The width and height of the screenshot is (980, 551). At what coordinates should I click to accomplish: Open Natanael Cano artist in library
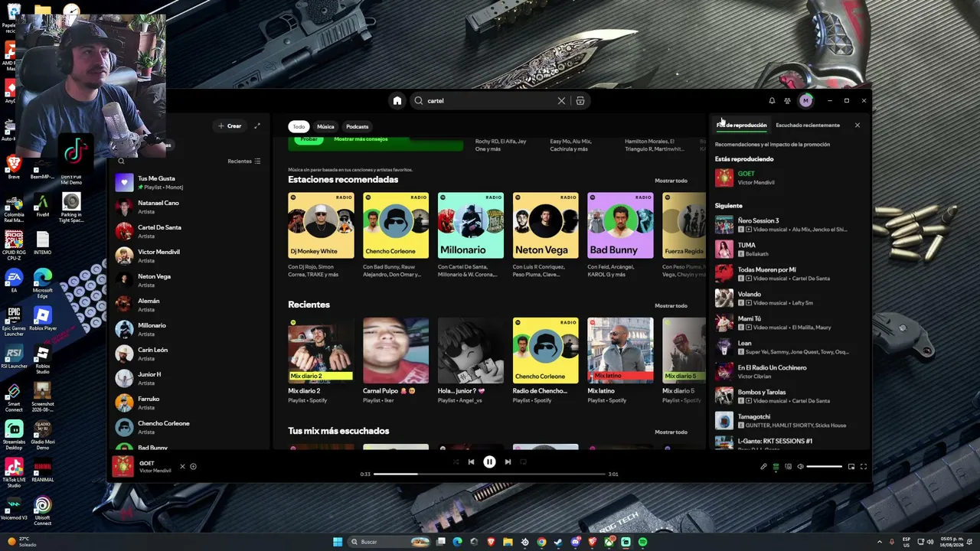tap(189, 207)
